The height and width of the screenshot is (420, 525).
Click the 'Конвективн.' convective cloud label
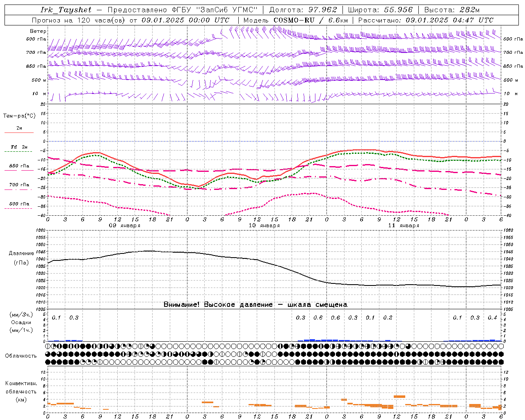21,383
